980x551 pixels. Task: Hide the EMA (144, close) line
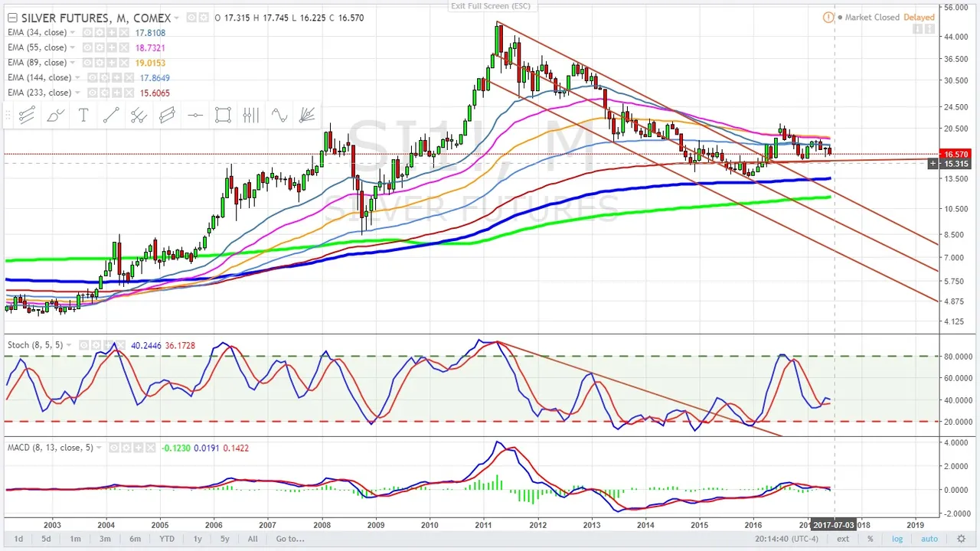pyautogui.click(x=93, y=77)
